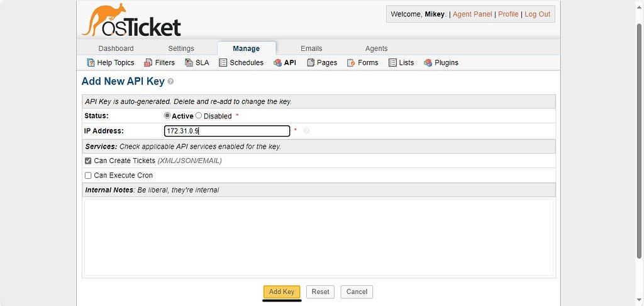This screenshot has width=644, height=306.
Task: Click the Log Out link
Action: point(537,14)
